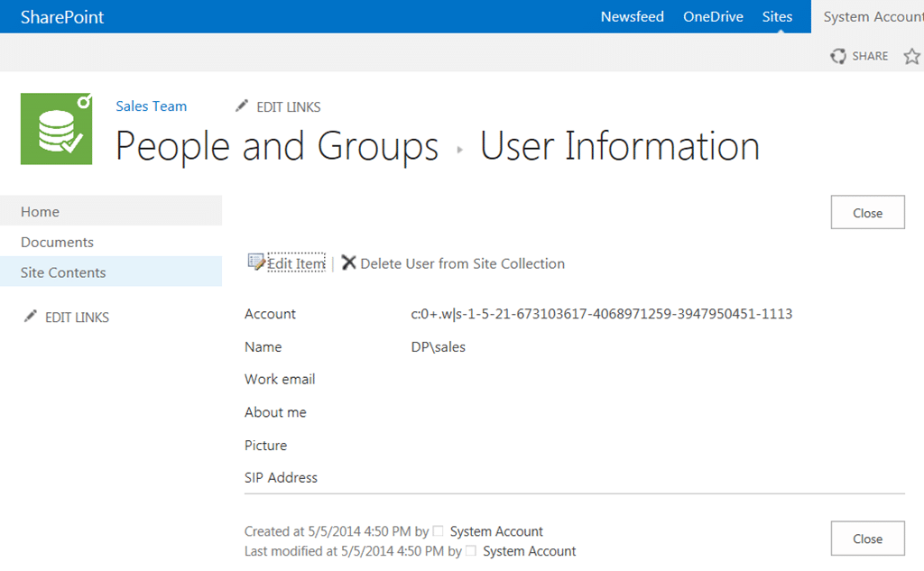Screen dimensions: 924x571
Task: Click presence box before Created by System Account
Action: (x=438, y=531)
